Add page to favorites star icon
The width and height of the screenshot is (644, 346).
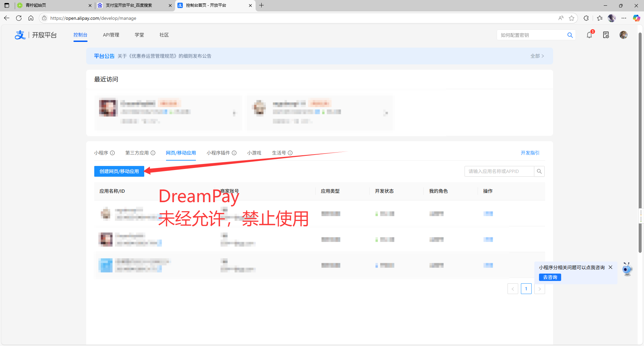[572, 18]
